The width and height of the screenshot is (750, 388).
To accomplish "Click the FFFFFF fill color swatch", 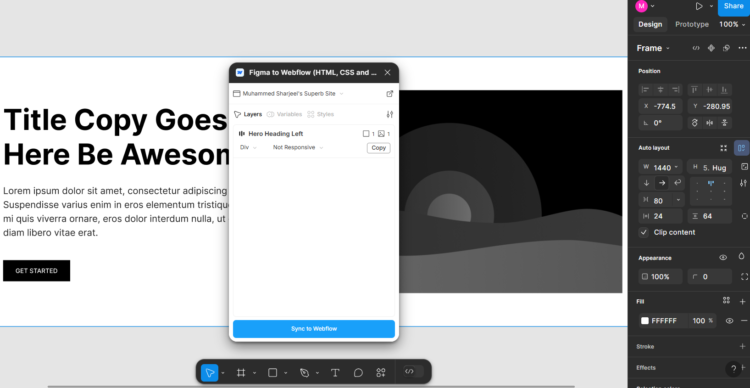I will [x=645, y=321].
